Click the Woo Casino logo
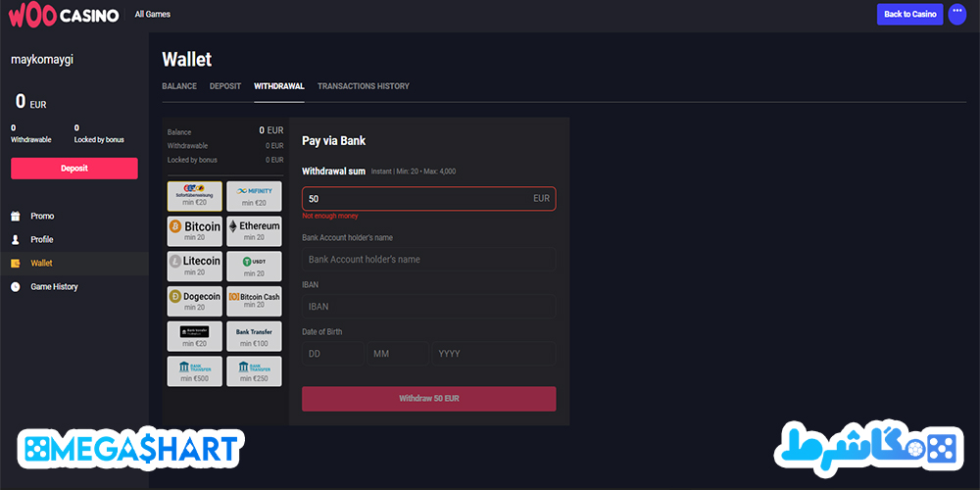Image resolution: width=980 pixels, height=490 pixels. (x=64, y=15)
